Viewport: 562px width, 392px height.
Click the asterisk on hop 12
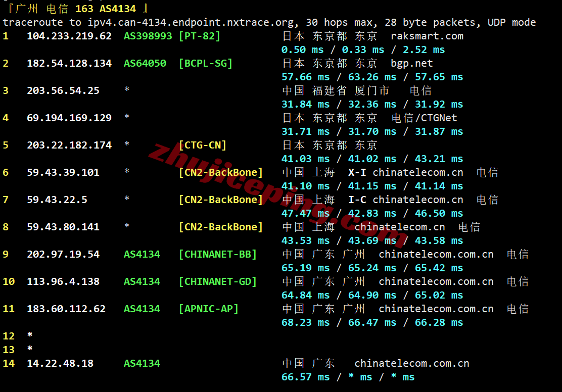[x=30, y=335]
